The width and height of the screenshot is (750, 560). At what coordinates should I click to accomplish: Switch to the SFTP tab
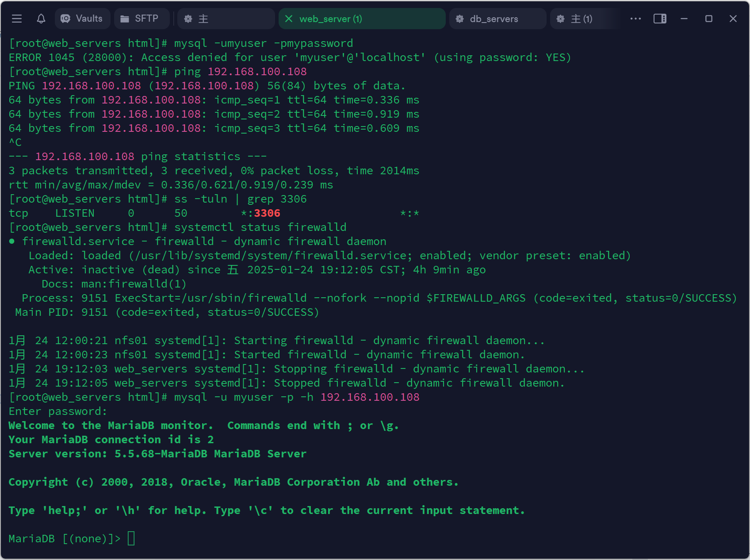(142, 19)
